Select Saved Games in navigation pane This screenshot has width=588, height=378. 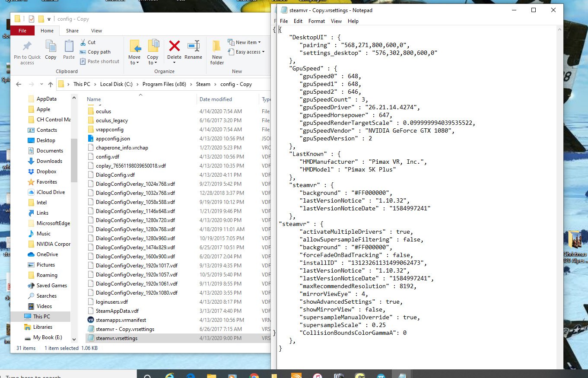pyautogui.click(x=52, y=286)
